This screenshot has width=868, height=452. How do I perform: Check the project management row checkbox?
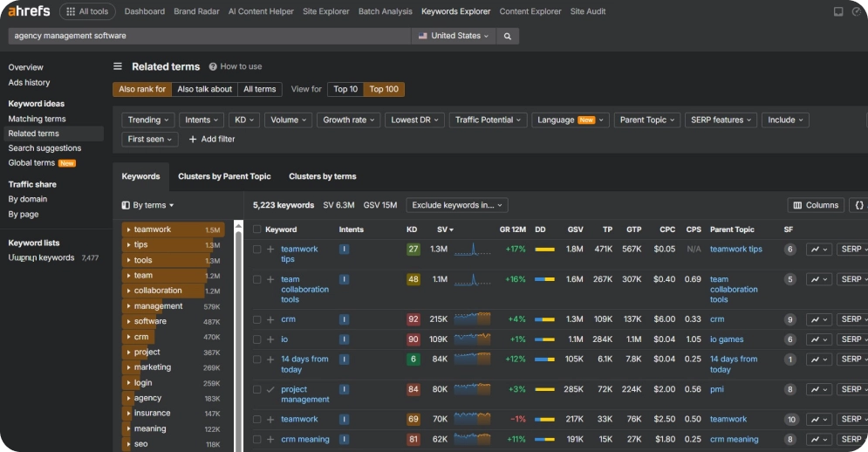[x=256, y=389]
